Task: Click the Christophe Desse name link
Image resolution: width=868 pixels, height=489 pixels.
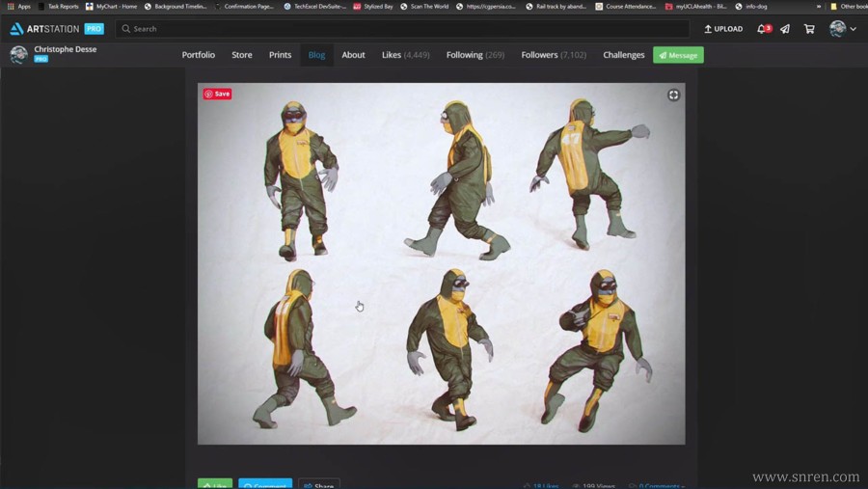Action: point(66,49)
